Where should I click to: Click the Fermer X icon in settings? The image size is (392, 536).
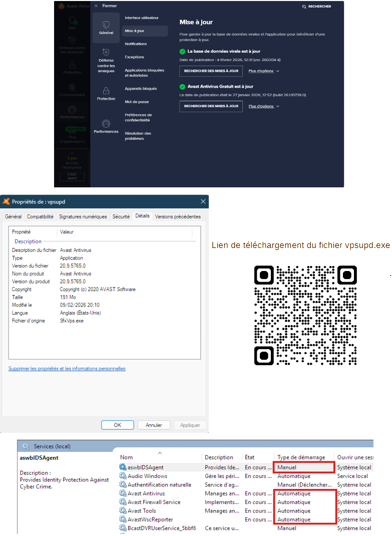[96, 6]
